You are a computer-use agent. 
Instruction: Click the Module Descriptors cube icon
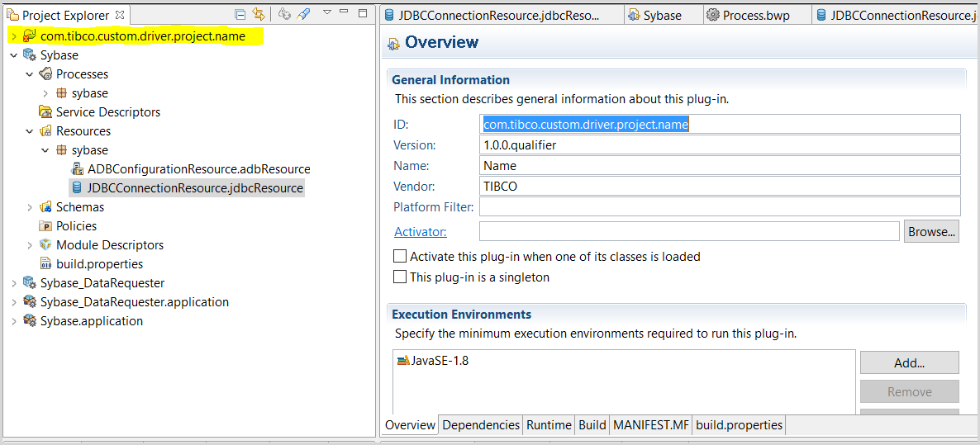click(x=45, y=245)
